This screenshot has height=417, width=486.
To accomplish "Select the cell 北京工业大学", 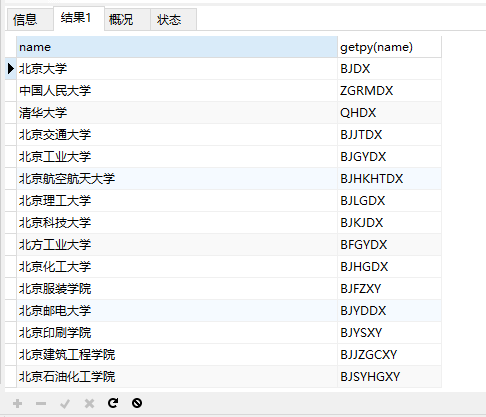I will pos(177,157).
